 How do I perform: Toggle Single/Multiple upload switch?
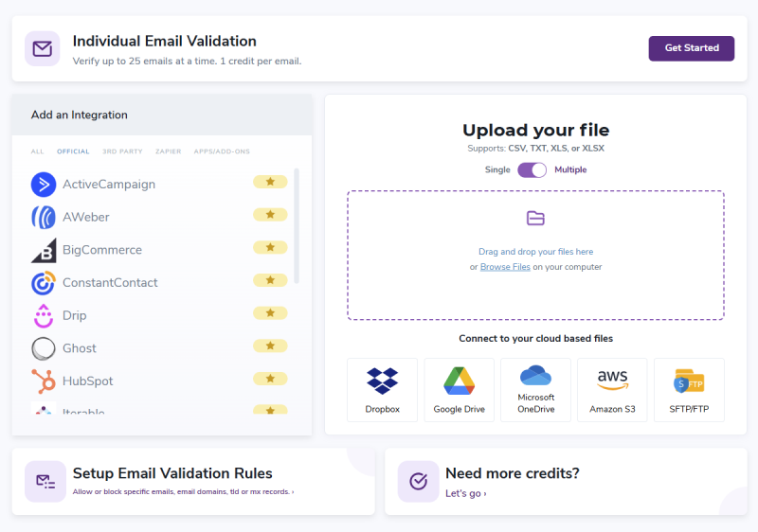[x=532, y=170]
